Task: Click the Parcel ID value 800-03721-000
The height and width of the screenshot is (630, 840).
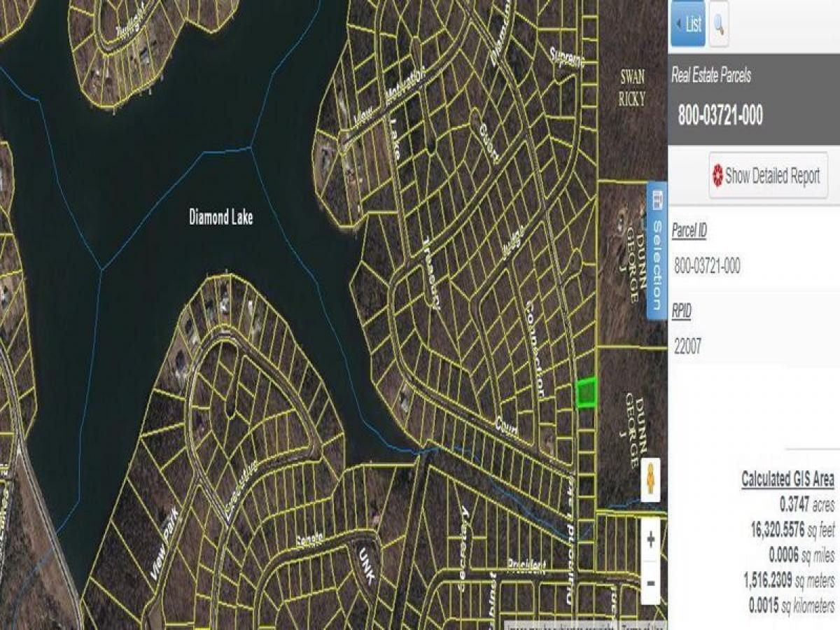Action: click(707, 266)
